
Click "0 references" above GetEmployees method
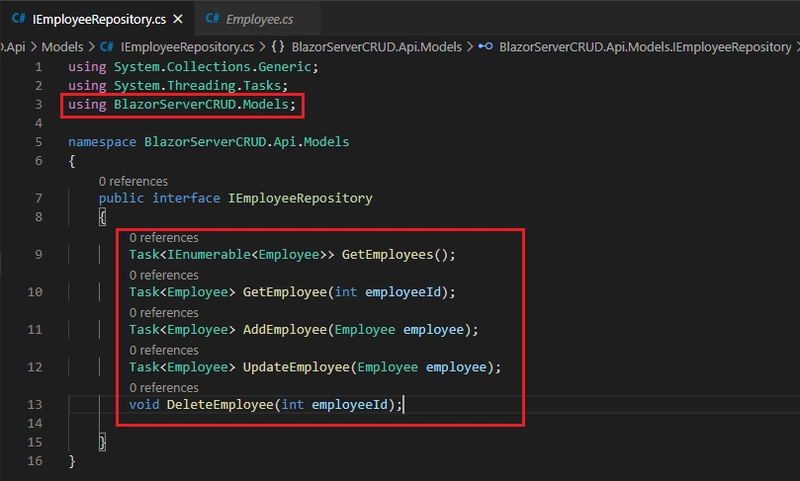163,238
